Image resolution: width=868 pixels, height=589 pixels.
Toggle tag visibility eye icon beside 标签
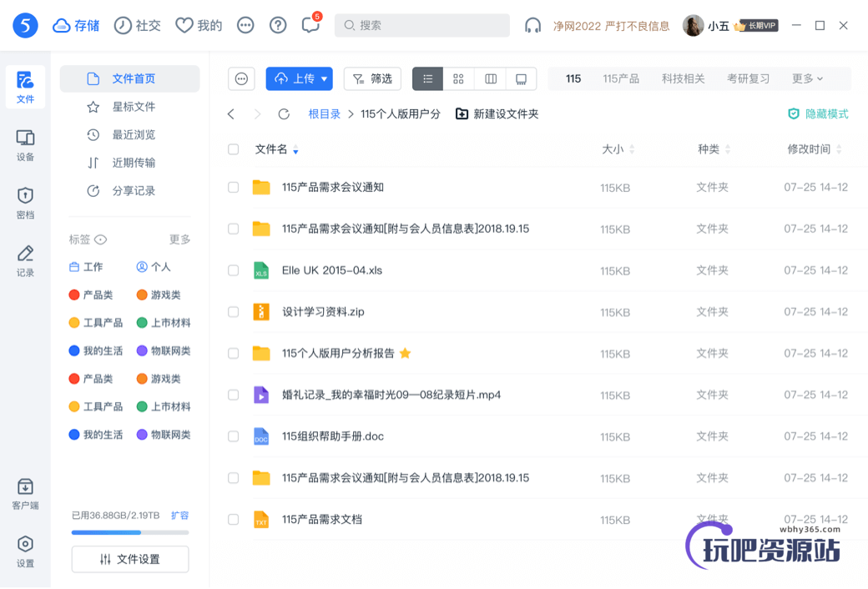(x=100, y=239)
